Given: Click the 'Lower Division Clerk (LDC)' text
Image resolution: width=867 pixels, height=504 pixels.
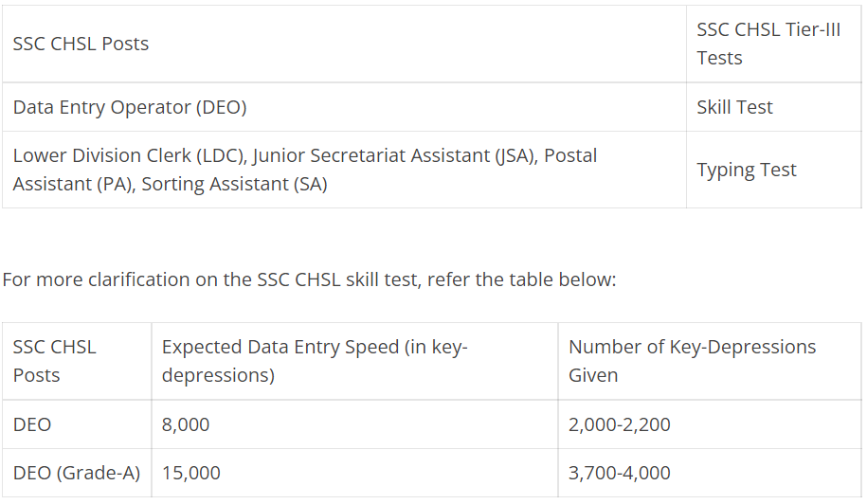Looking at the screenshot, I should 130,155.
